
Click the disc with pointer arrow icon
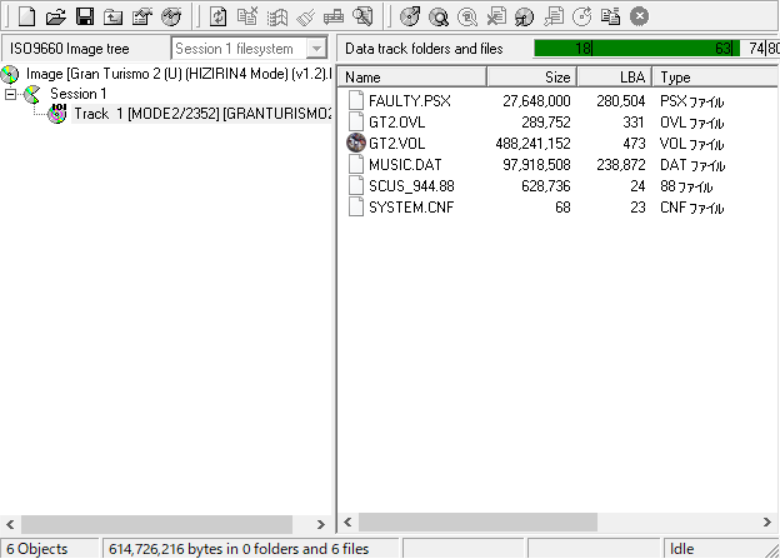click(x=524, y=17)
